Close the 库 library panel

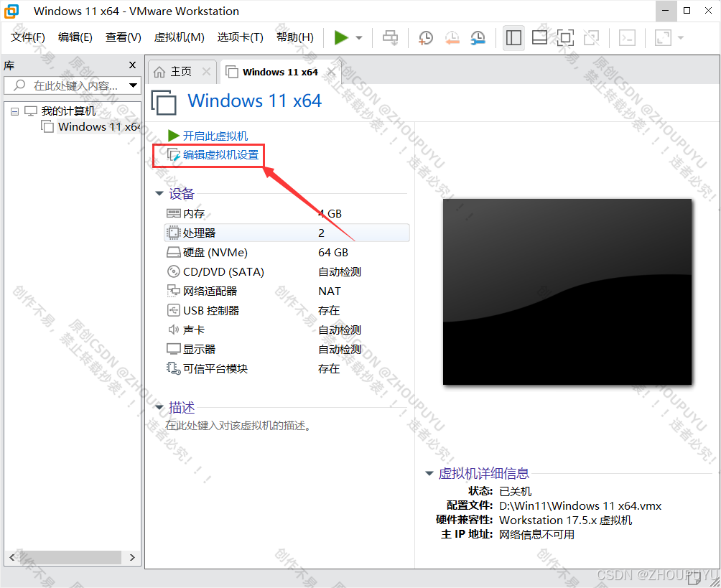[132, 65]
